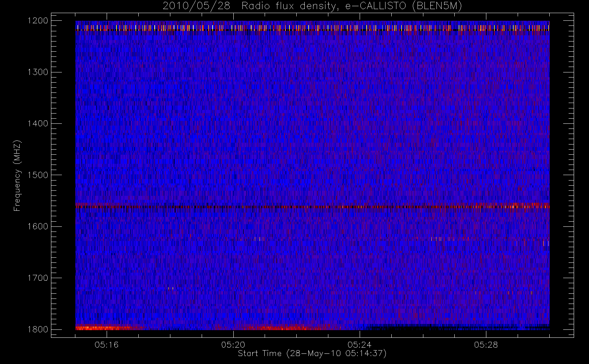589x364 pixels.
Task: Click the 05:16 time tick label
Action: click(107, 345)
